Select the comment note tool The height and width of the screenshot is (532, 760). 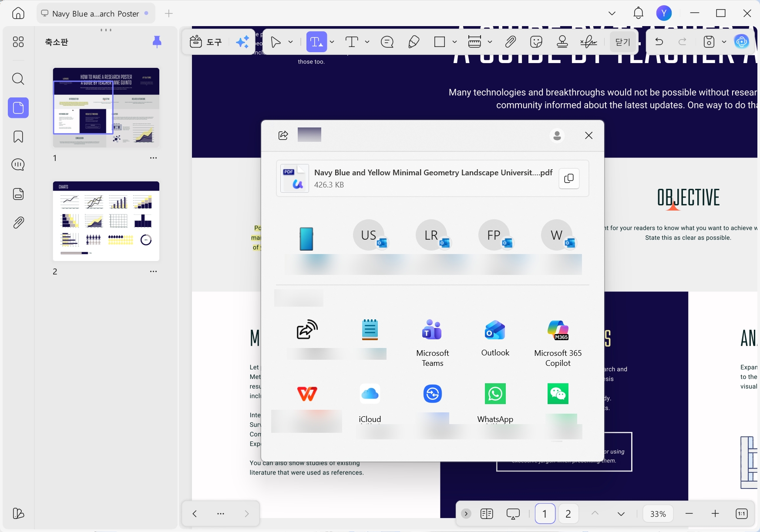(x=387, y=42)
